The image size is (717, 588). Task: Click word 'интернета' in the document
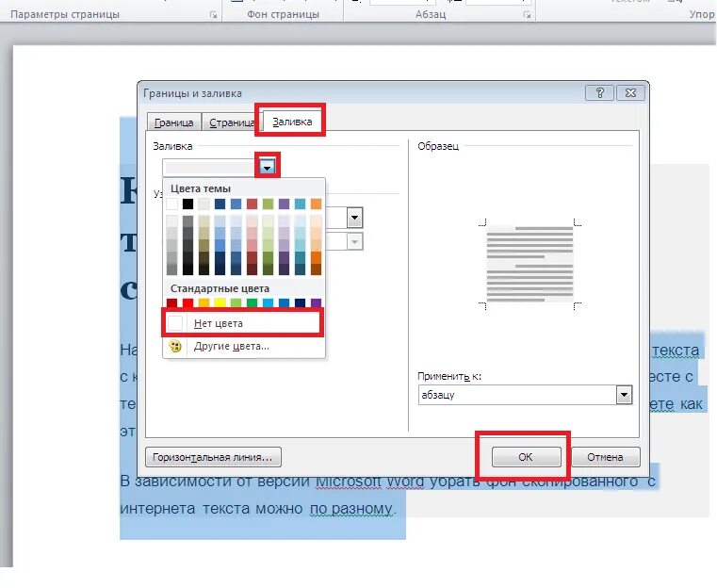click(x=157, y=509)
